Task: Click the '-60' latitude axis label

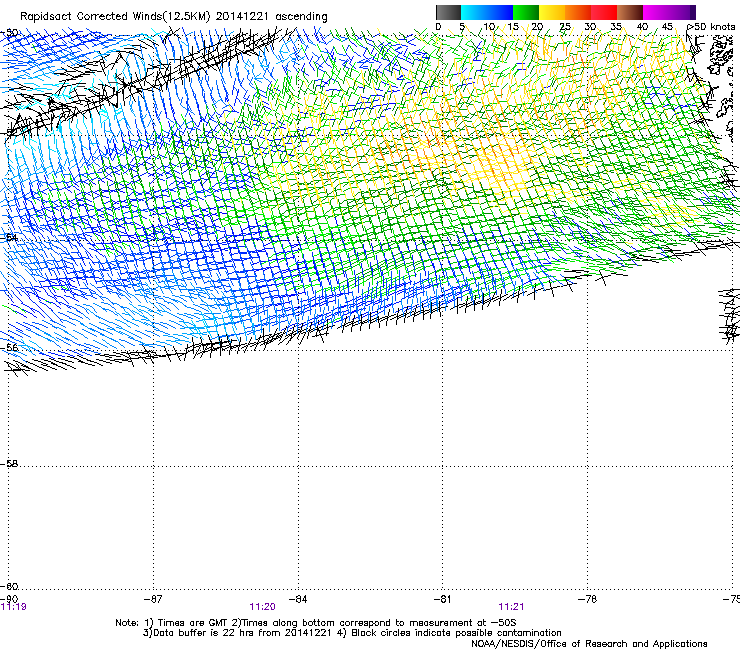Action: (x=9, y=586)
